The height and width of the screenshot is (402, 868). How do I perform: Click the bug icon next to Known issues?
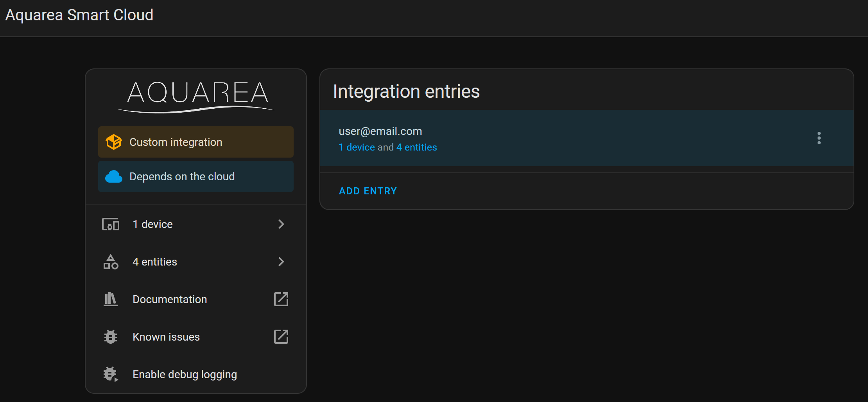[110, 336]
